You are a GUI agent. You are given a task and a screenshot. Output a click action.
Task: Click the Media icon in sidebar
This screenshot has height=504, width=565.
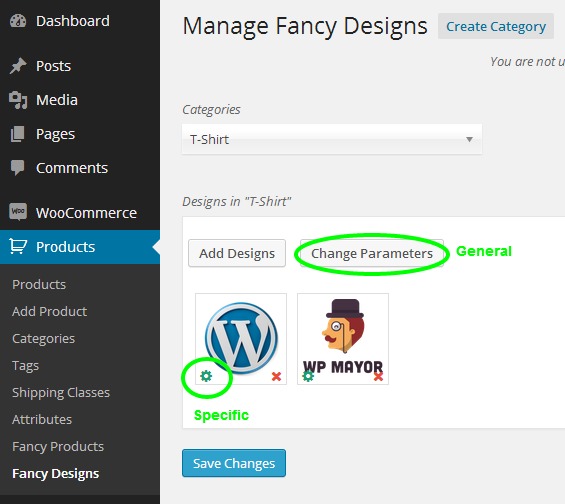18,100
